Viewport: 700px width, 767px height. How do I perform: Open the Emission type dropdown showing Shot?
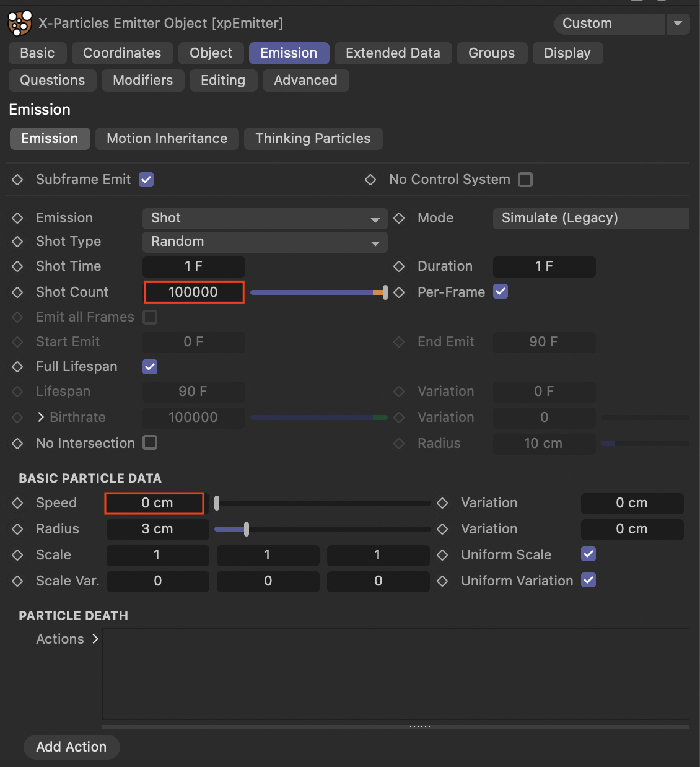[265, 218]
